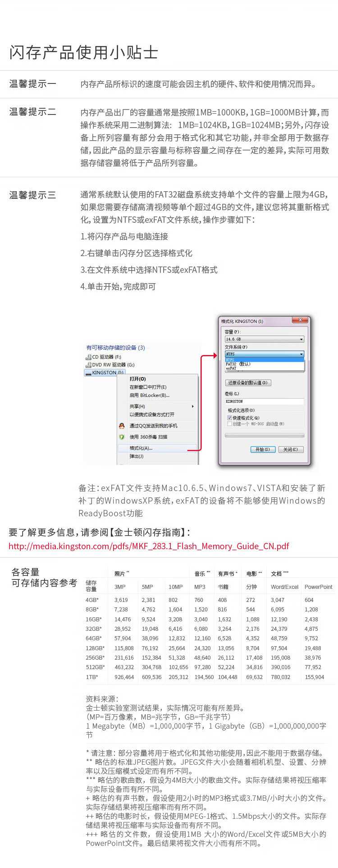
Task: Toggle the 快速格式化 checkbox
Action: click(229, 418)
